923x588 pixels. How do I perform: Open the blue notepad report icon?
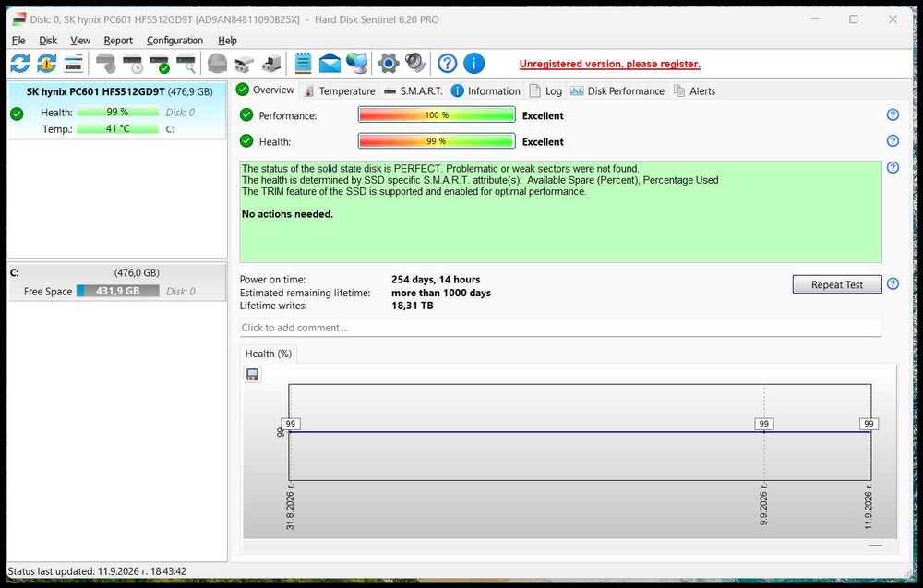[303, 63]
